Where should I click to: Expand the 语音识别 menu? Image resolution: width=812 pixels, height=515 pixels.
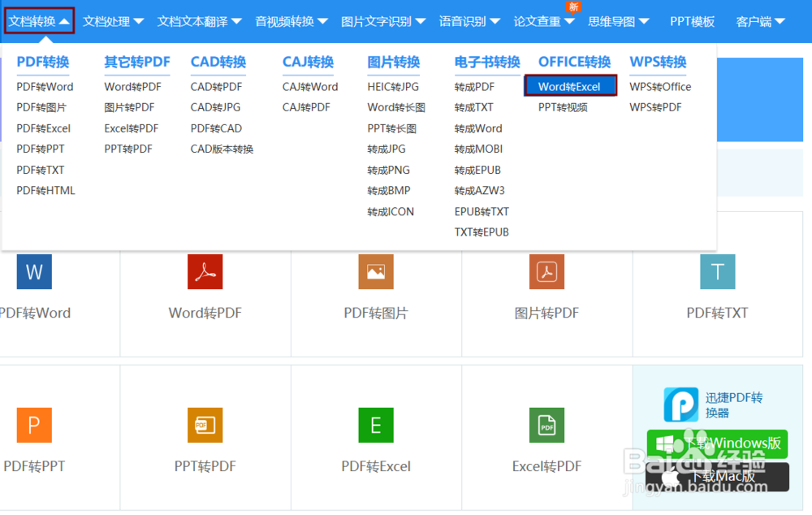pos(469,21)
